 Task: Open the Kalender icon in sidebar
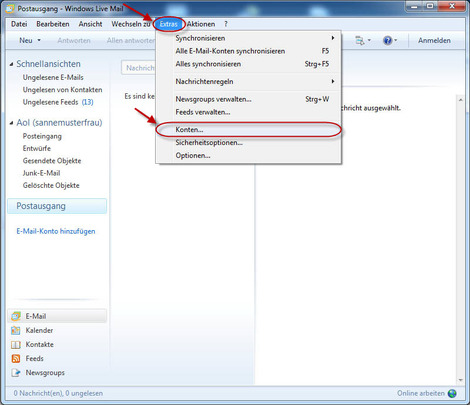[x=16, y=330]
